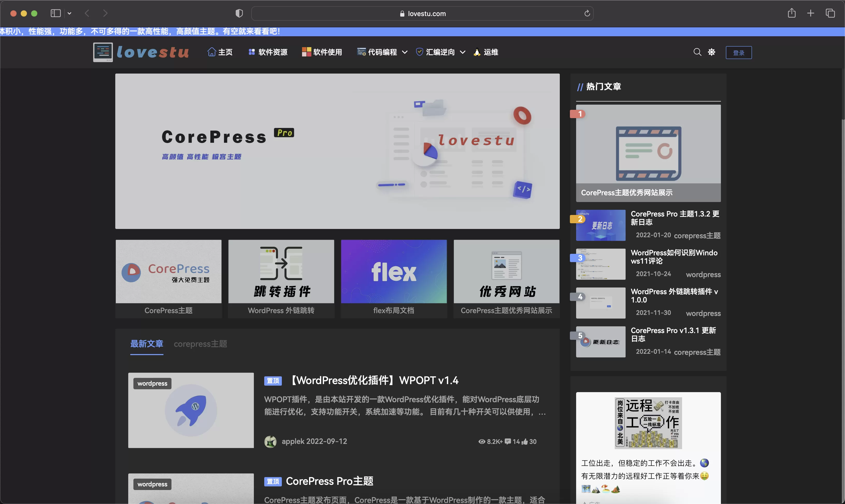Image resolution: width=845 pixels, height=504 pixels.
Task: Click the rank 3 article thumbnail
Action: pyautogui.click(x=600, y=264)
